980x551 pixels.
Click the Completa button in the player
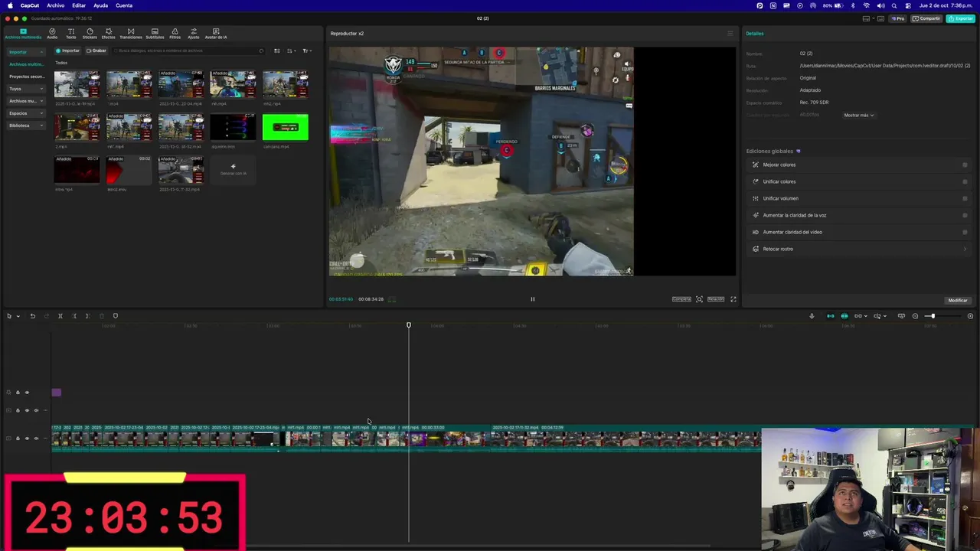tap(681, 299)
